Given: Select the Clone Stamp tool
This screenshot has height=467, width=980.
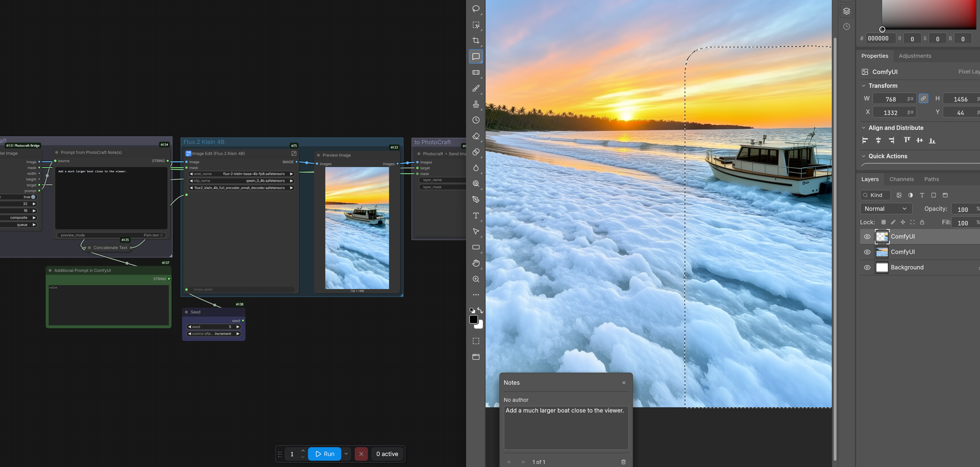Looking at the screenshot, I should point(475,104).
